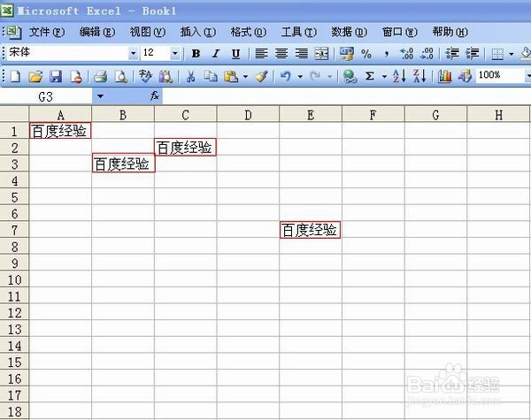Apply currency style format
531x420 pixels.
[x=346, y=53]
